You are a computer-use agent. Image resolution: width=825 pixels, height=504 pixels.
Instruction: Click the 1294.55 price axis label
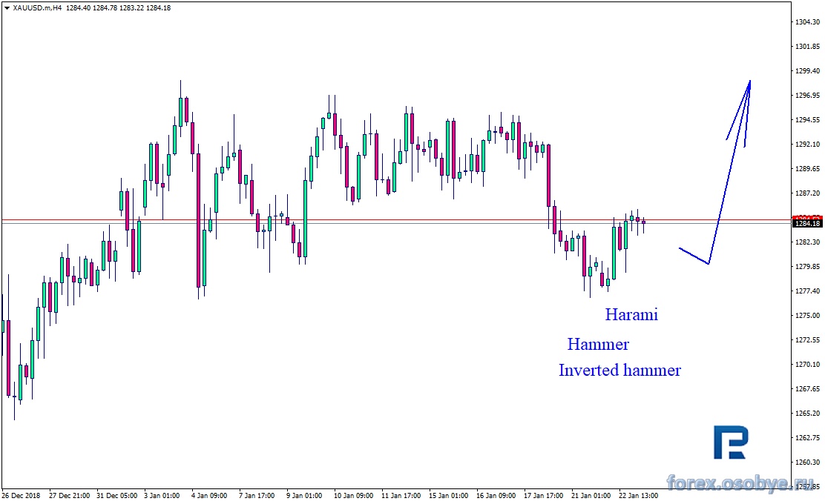[808, 120]
